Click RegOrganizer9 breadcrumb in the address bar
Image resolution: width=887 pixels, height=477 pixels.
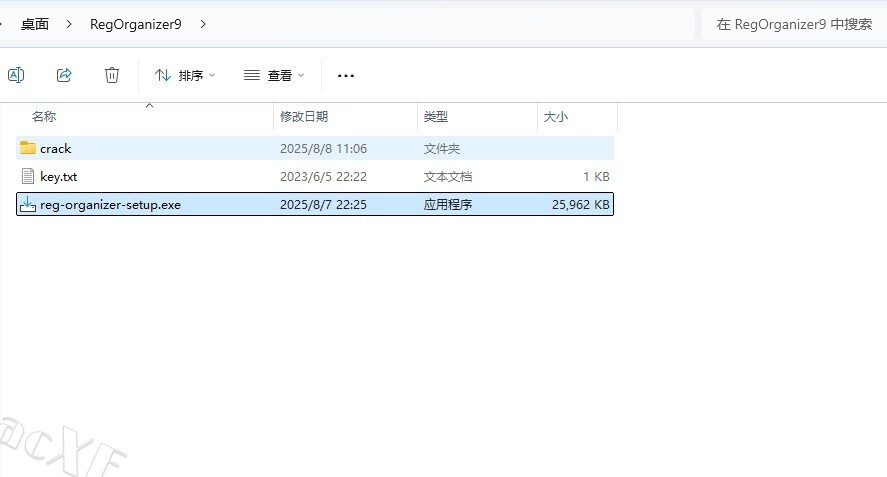136,24
